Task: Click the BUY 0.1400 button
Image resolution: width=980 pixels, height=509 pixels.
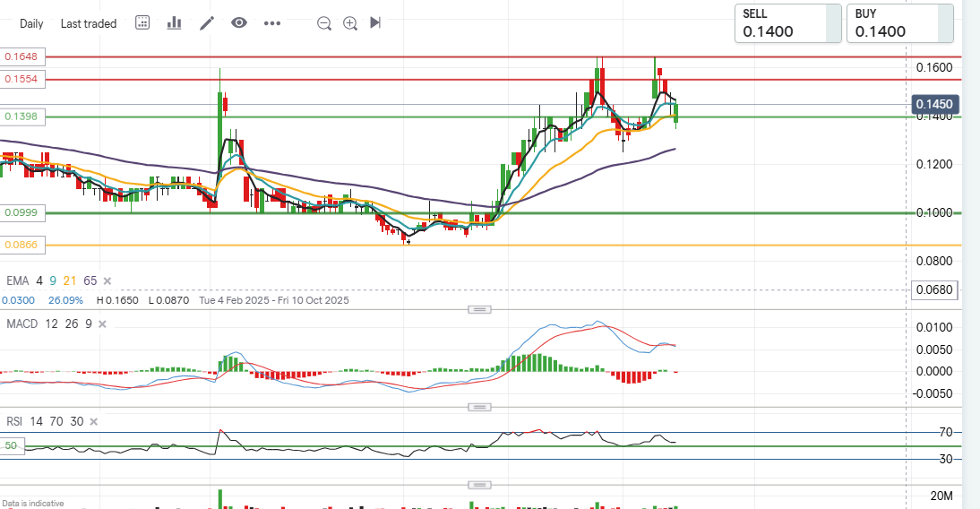Action: tap(899, 23)
